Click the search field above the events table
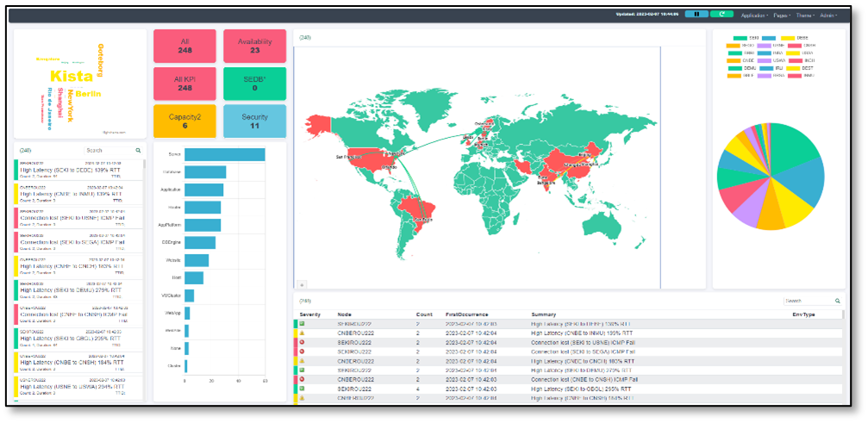 808,301
